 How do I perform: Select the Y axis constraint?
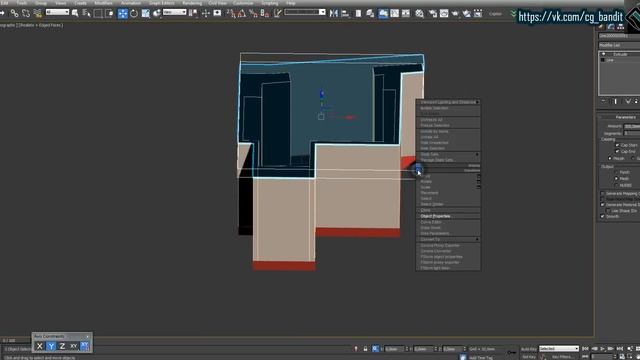(x=51, y=346)
